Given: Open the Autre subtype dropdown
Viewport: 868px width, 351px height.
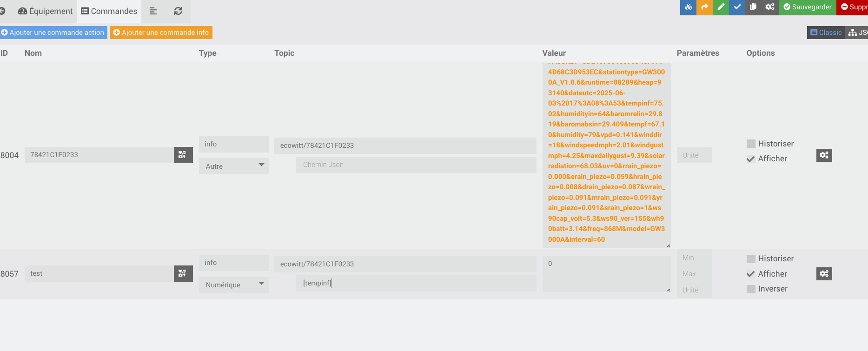Looking at the screenshot, I should (234, 166).
